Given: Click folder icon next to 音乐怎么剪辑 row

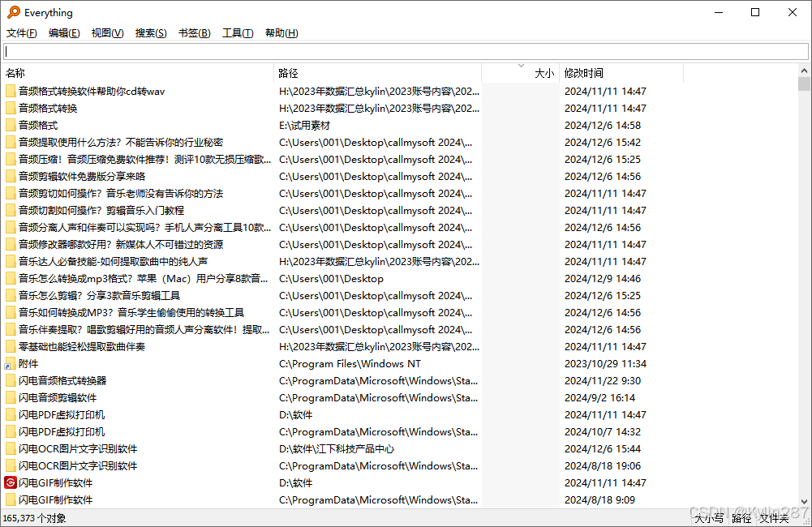Looking at the screenshot, I should pyautogui.click(x=11, y=296).
